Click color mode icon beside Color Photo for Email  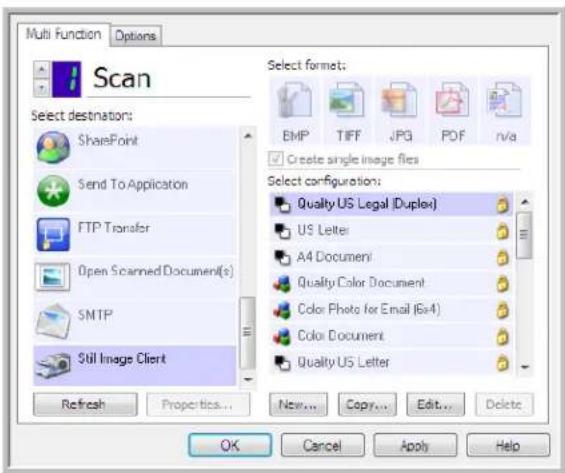[x=282, y=310]
